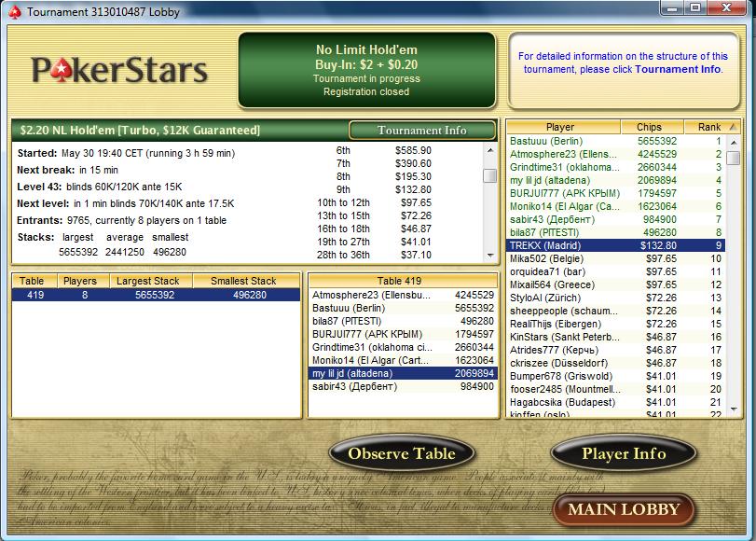Click the 28th to 36th payout row

point(374,255)
